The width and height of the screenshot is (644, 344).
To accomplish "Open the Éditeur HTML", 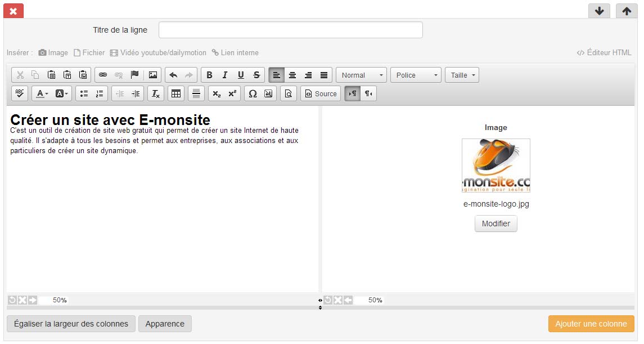I will [604, 52].
